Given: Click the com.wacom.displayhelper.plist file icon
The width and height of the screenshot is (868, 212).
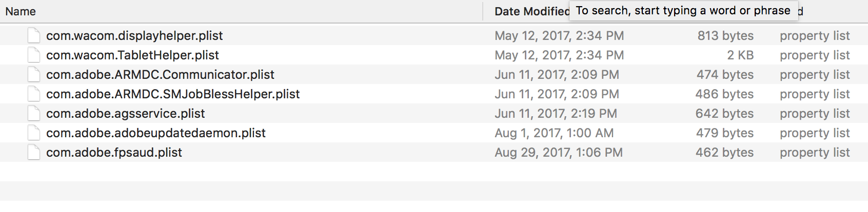Looking at the screenshot, I should tap(34, 36).
